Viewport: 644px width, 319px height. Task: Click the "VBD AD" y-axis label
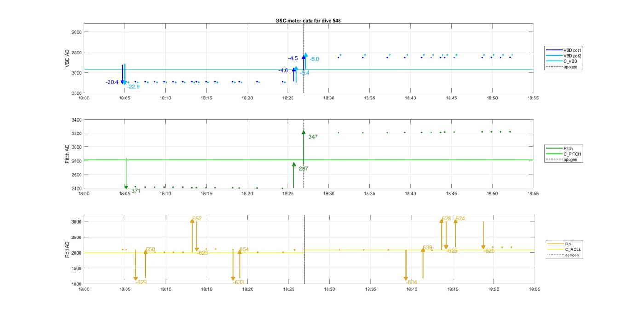[67, 58]
